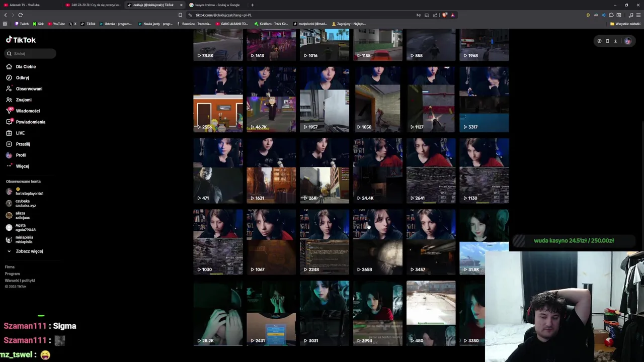Open Powiadomienia notifications
This screenshot has width=644, height=362.
click(x=26, y=122)
